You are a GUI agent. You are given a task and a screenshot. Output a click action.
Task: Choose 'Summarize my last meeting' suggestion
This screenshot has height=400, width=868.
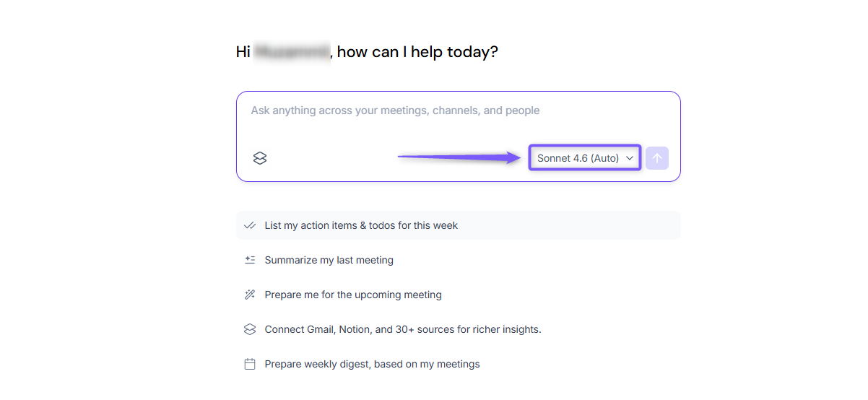tap(329, 260)
